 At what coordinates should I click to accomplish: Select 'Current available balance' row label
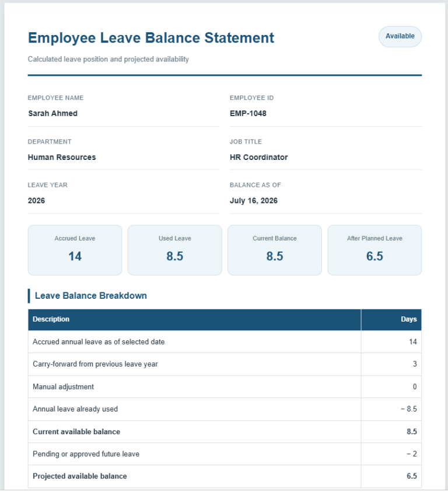[x=76, y=432]
